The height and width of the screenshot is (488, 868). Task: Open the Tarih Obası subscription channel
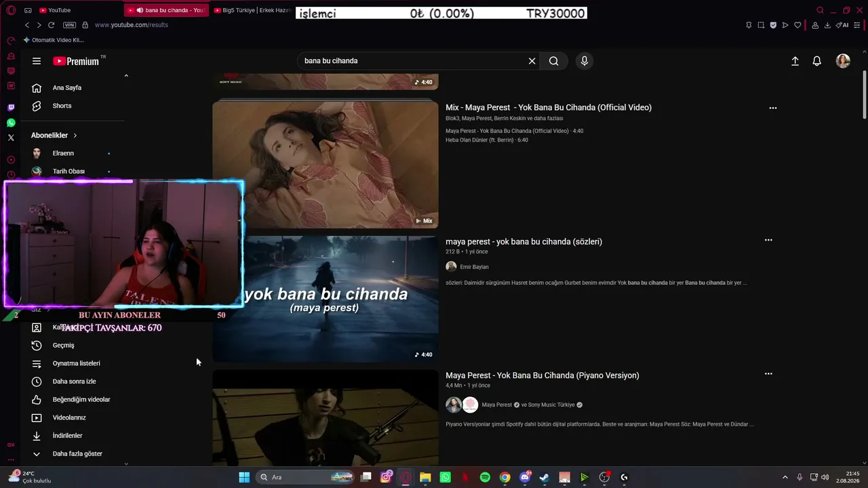tap(73, 171)
